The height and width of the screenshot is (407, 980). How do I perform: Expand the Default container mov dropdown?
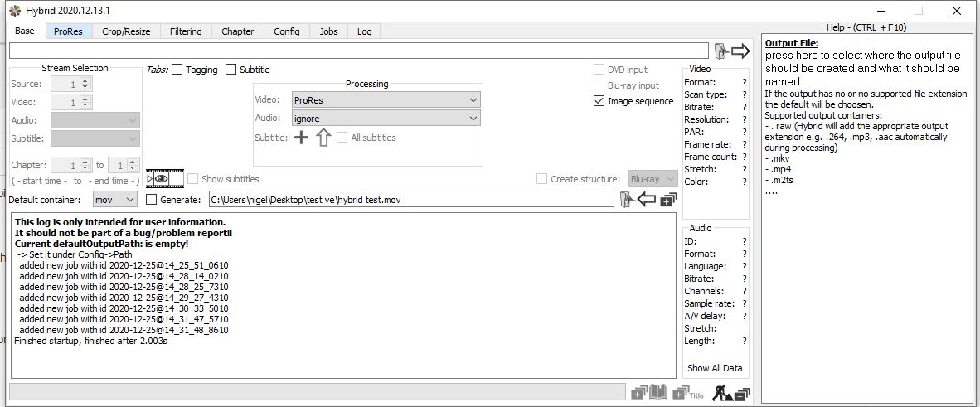pyautogui.click(x=114, y=200)
